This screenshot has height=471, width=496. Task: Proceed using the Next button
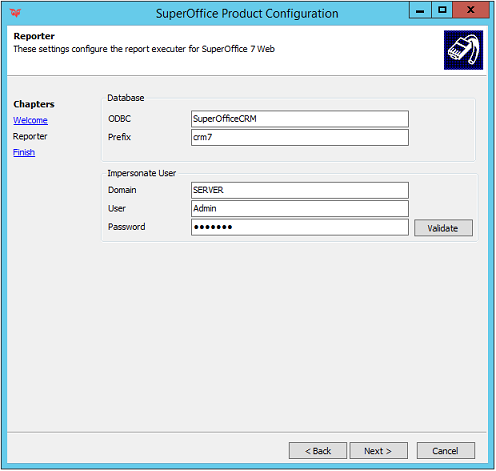click(x=378, y=451)
